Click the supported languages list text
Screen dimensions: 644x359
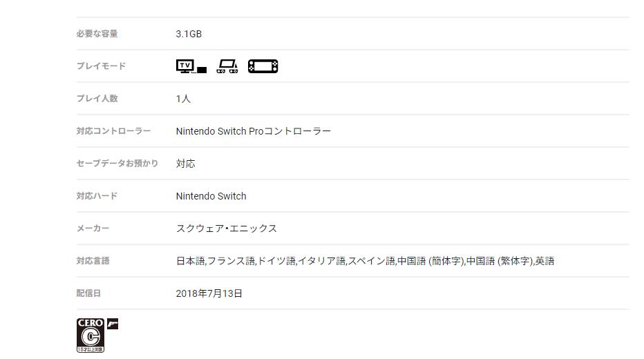coord(365,261)
